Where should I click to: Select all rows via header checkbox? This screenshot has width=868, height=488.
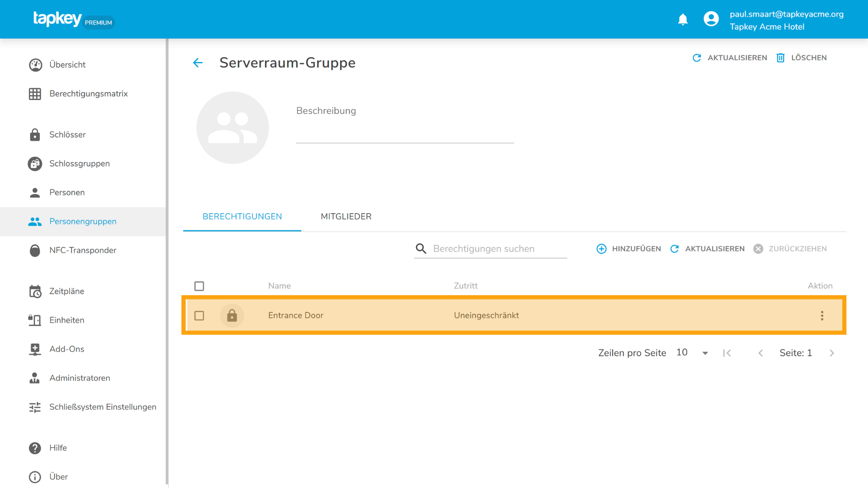click(x=199, y=286)
